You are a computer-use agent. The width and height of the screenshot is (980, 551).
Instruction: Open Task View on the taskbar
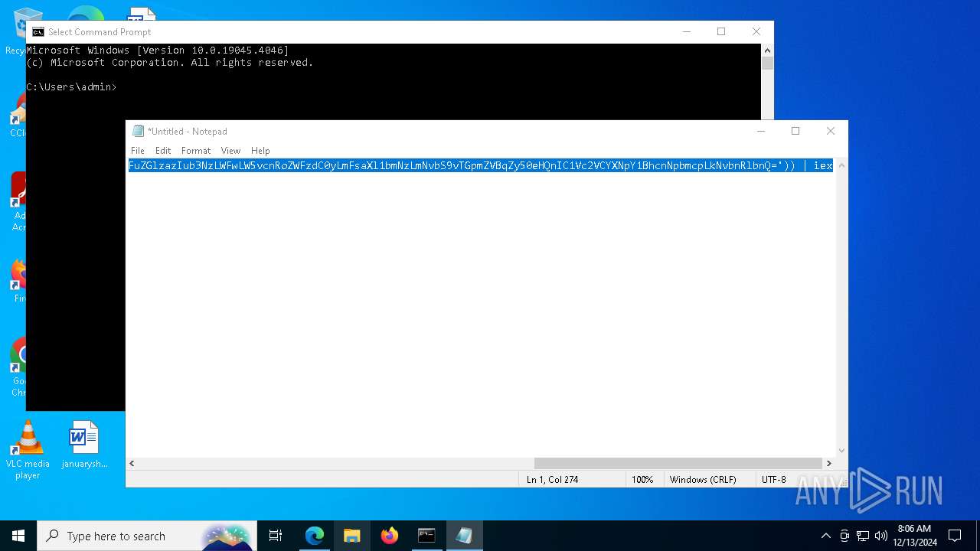point(276,536)
